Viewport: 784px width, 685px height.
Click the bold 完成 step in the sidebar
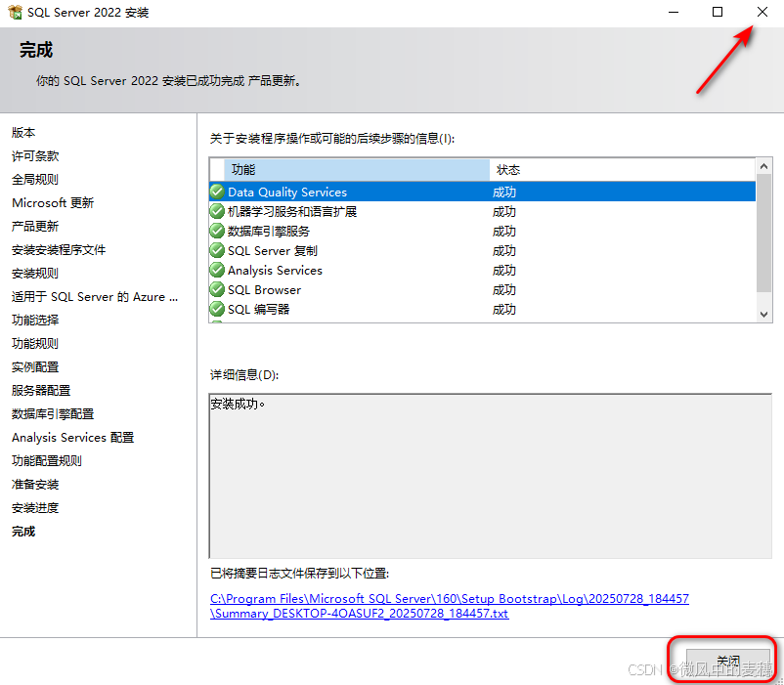[23, 532]
